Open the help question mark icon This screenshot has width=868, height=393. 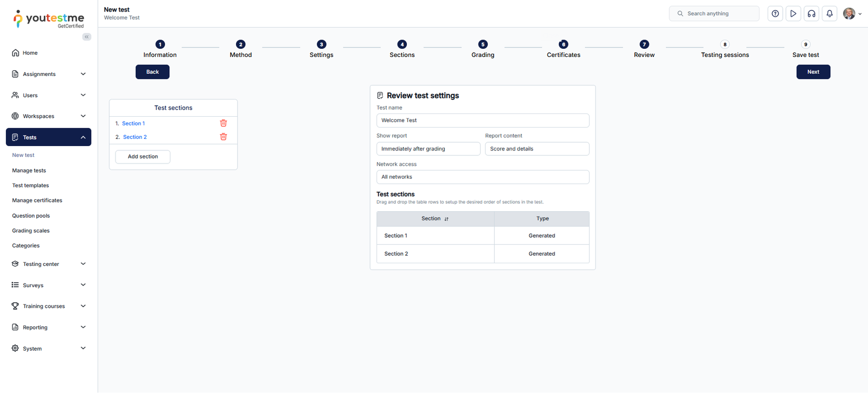[x=775, y=14]
